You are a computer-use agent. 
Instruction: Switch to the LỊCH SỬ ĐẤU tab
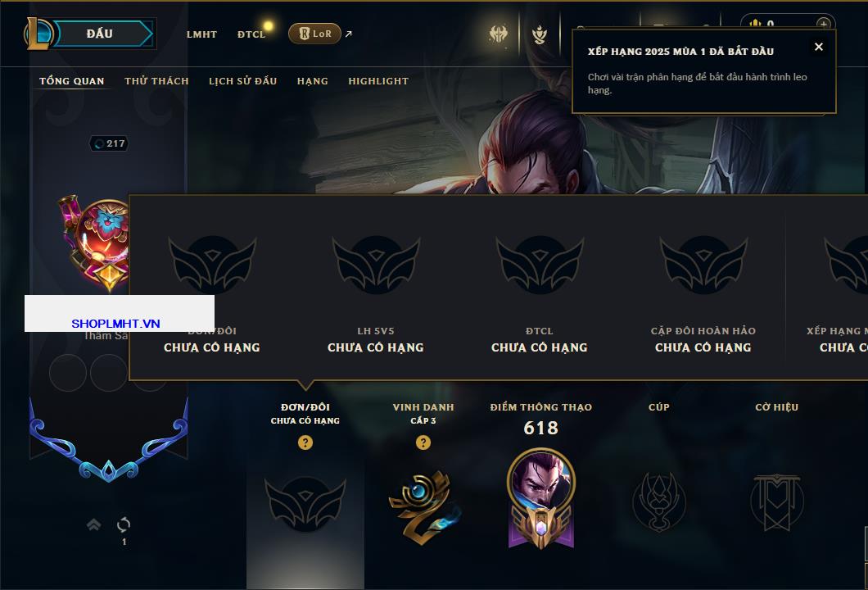[242, 81]
